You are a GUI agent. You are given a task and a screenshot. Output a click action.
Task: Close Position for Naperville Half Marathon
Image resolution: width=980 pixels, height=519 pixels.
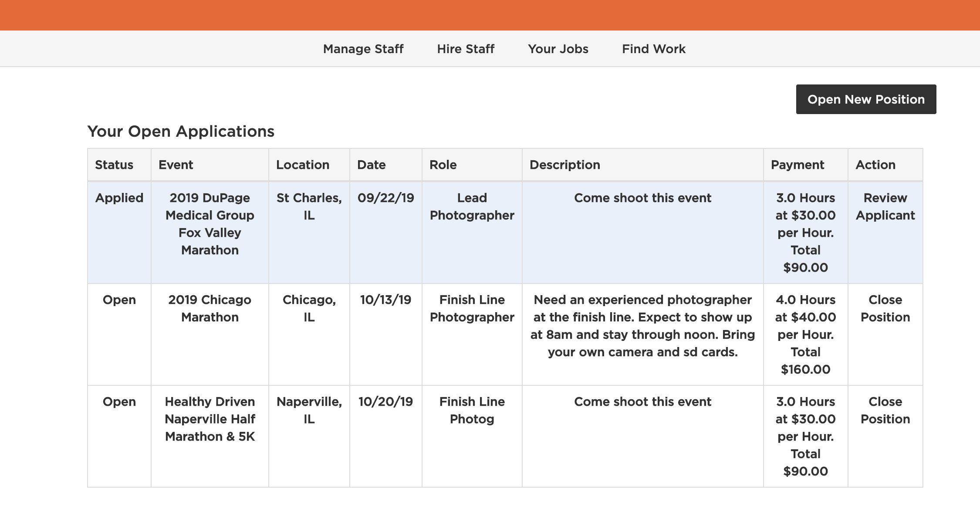pos(885,410)
